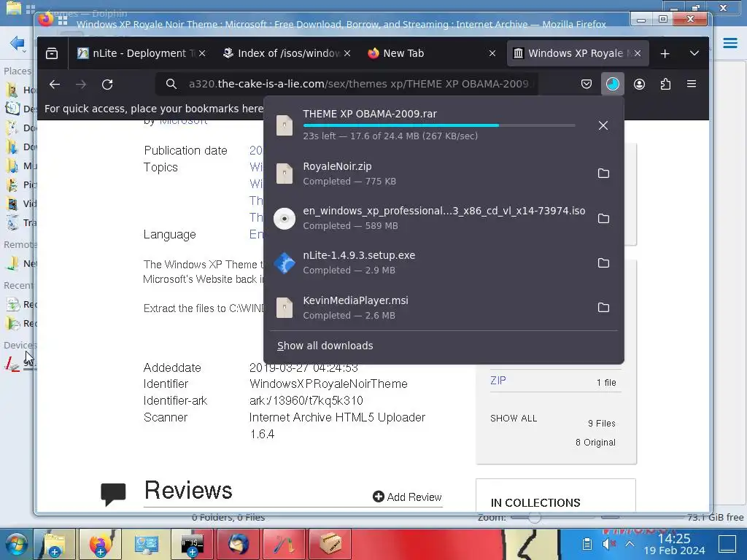Open Firefox View from the tab bar
The height and width of the screenshot is (560, 747).
[52, 53]
